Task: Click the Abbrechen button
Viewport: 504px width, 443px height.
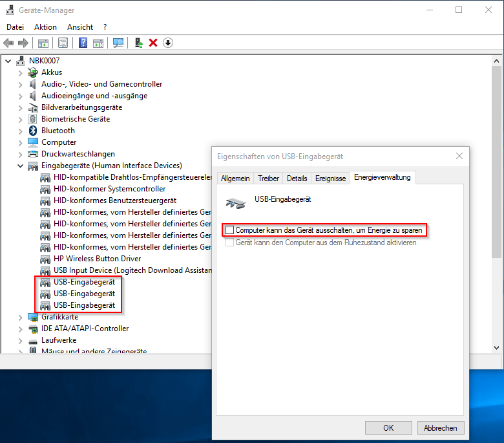Action: [441, 428]
